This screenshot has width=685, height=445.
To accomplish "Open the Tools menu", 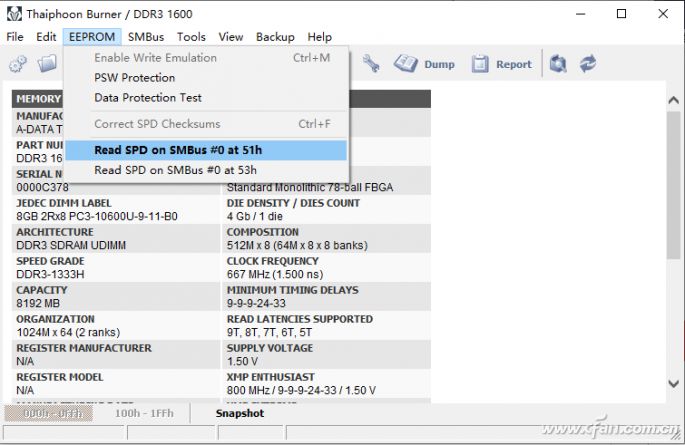I will pos(191,37).
